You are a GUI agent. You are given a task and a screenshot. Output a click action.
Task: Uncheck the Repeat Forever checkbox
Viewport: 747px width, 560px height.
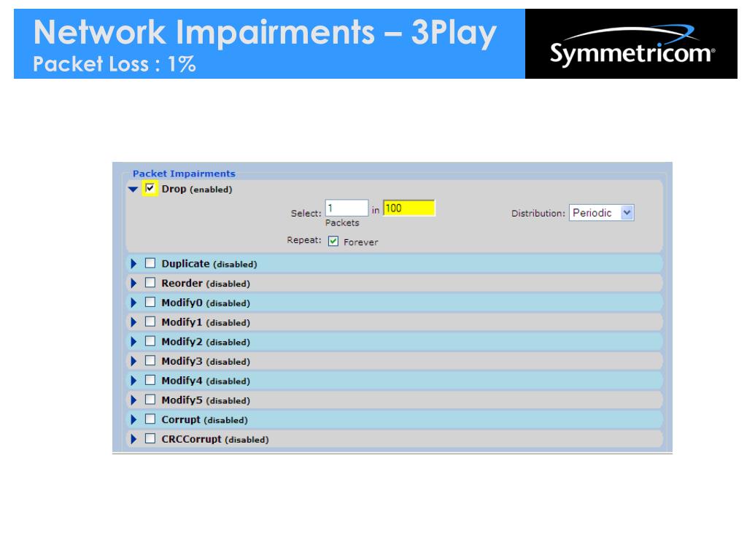coord(333,241)
